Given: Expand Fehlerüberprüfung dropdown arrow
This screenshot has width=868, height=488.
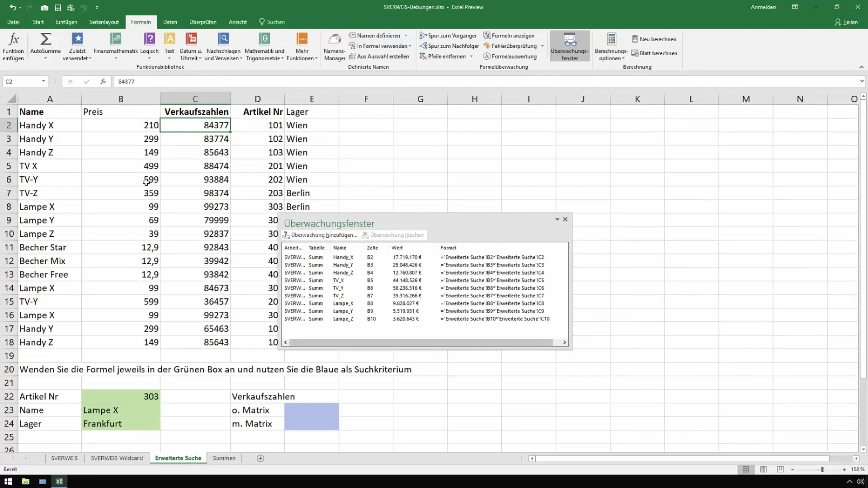Looking at the screenshot, I should [x=542, y=46].
